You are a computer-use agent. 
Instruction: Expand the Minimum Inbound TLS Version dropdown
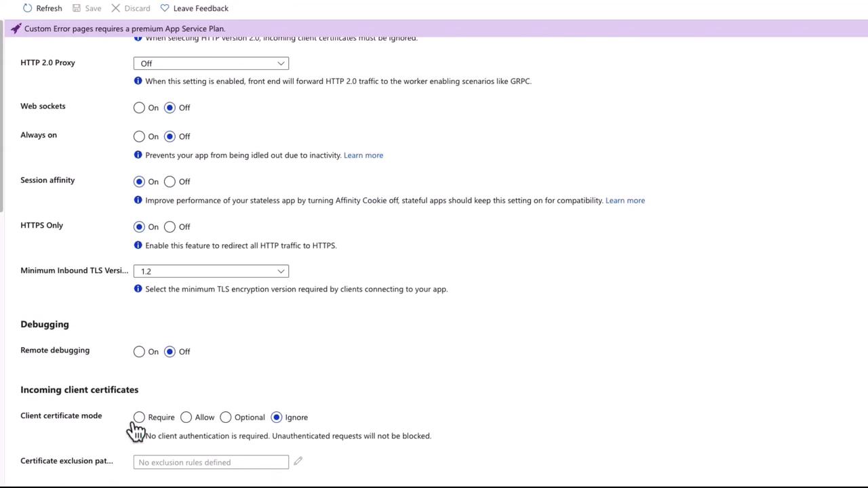point(211,271)
